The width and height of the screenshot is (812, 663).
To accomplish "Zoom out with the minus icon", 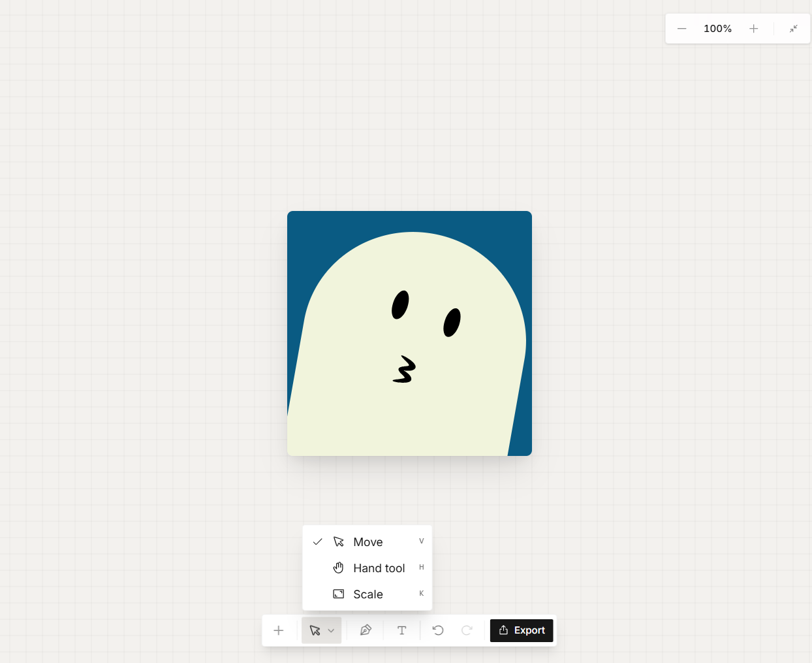I will point(681,29).
